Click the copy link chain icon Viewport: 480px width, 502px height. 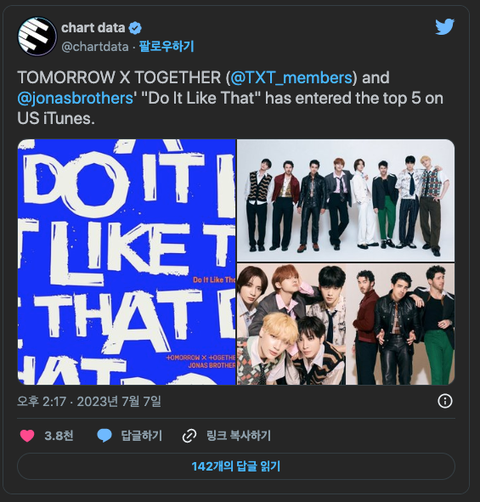(x=189, y=436)
